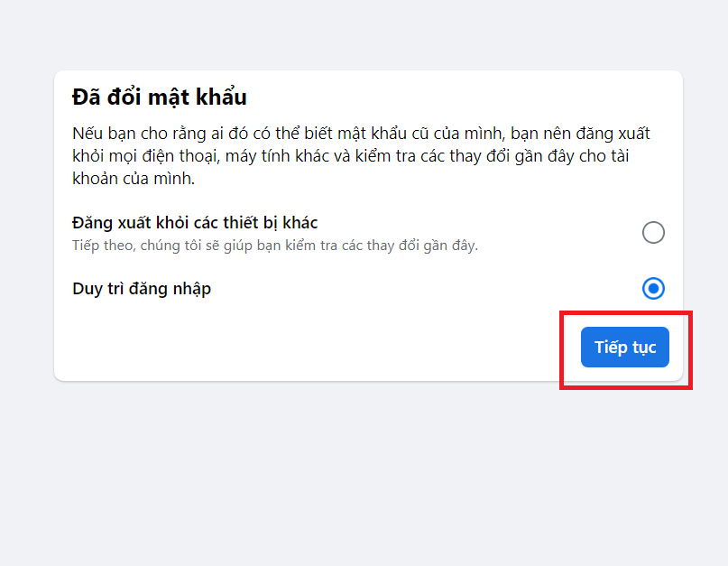
Task: Click the dialog title "Đã đổi mật khẩu"
Action: pyautogui.click(x=159, y=96)
